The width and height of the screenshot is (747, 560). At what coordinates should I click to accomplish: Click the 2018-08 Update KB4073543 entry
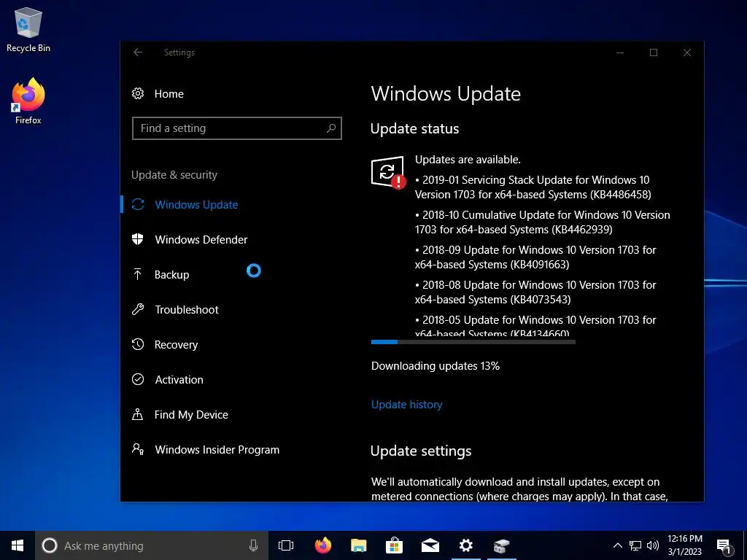(x=535, y=292)
